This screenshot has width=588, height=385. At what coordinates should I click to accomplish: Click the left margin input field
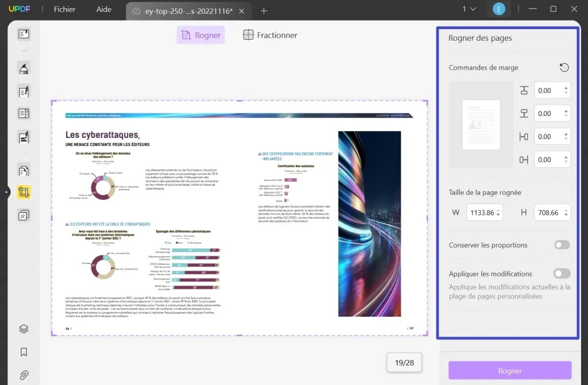click(x=552, y=137)
